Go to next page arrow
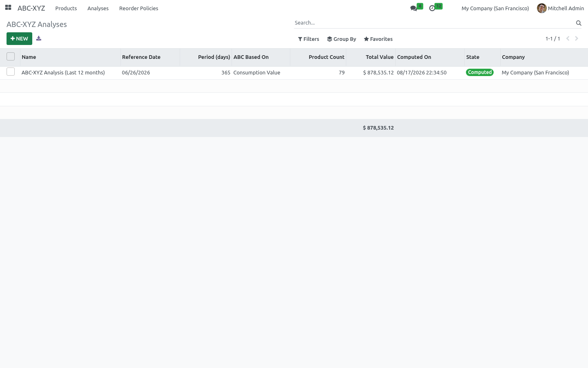588x368 pixels. tap(577, 38)
